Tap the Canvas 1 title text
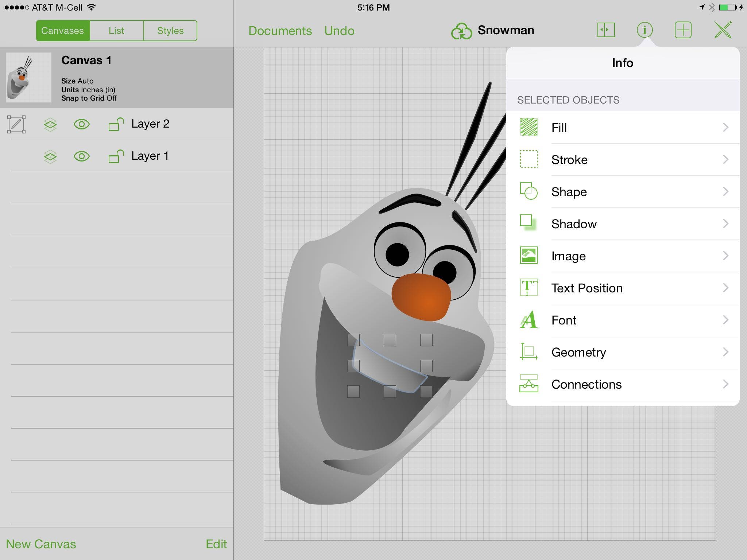Image resolution: width=747 pixels, height=560 pixels. click(86, 60)
